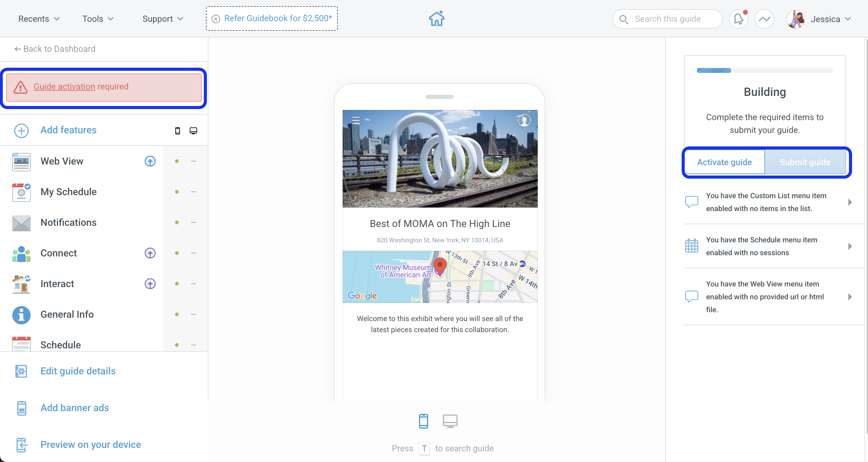The height and width of the screenshot is (462, 868).
Task: Click the Building progress bar
Action: click(x=764, y=71)
